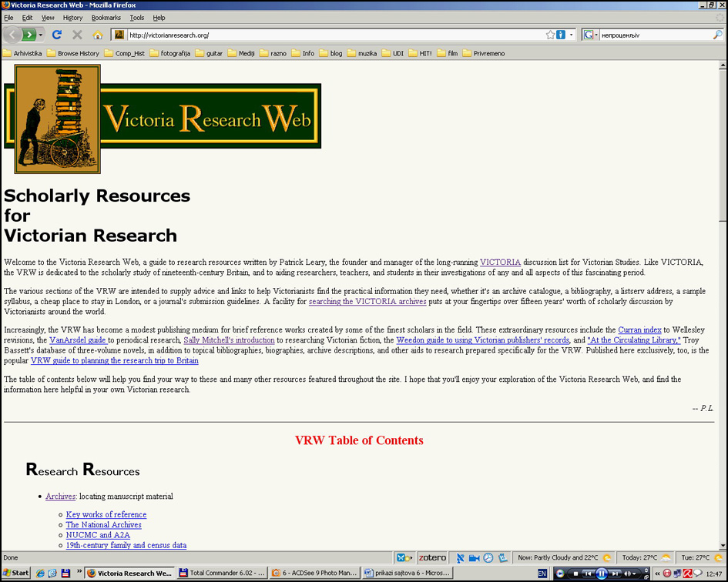Open the Tools menu
Screen dimensions: 728x582
pos(136,17)
